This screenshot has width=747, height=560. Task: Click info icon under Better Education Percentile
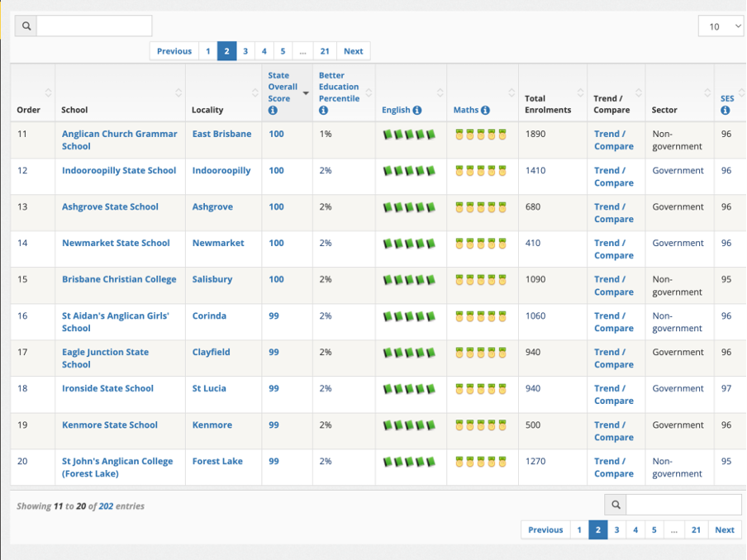click(323, 111)
